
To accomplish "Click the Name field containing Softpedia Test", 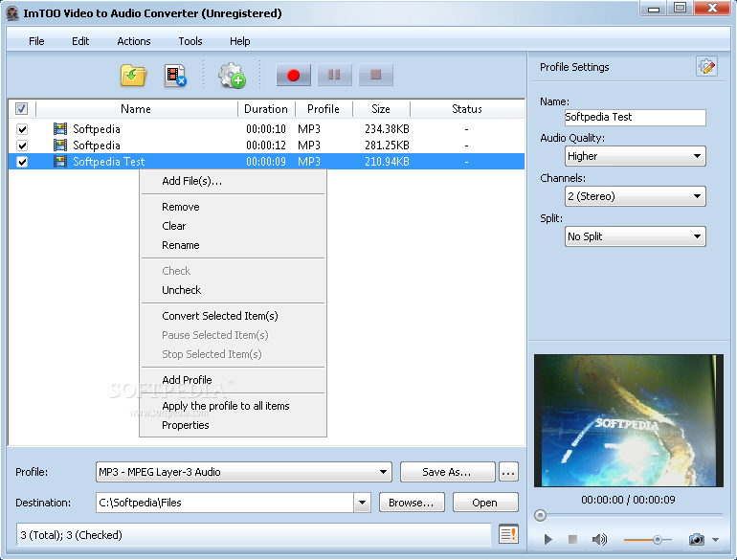I will pos(635,117).
